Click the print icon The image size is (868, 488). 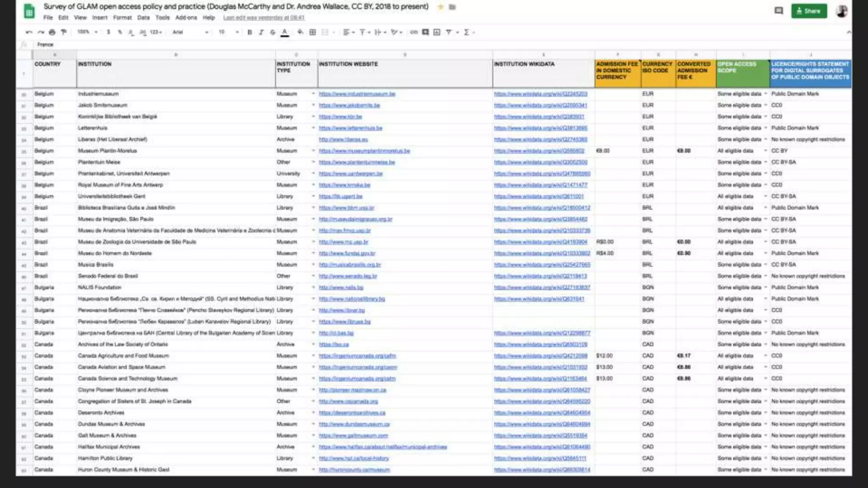pos(52,32)
